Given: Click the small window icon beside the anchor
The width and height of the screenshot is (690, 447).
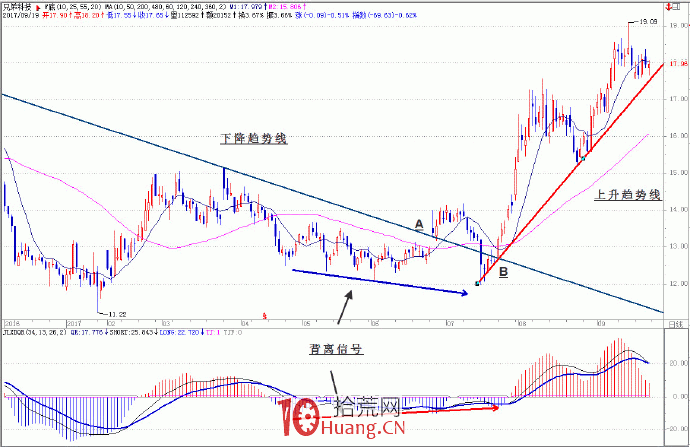Looking at the screenshot, I should [676, 7].
